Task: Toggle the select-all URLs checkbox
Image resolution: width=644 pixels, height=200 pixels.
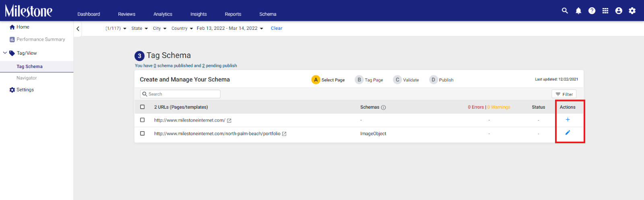Action: tap(142, 107)
